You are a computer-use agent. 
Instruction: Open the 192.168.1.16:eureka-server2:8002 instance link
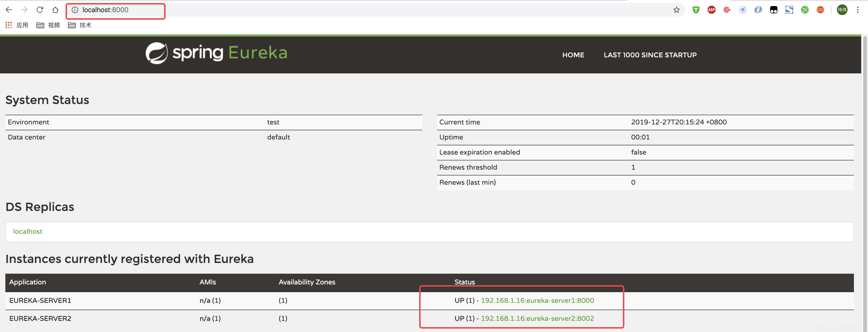(x=537, y=318)
